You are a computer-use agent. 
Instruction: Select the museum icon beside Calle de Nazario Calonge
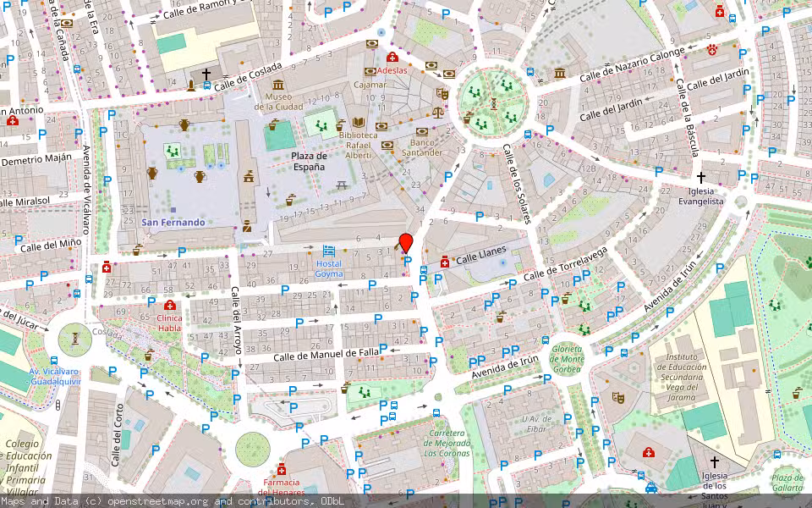[559, 73]
